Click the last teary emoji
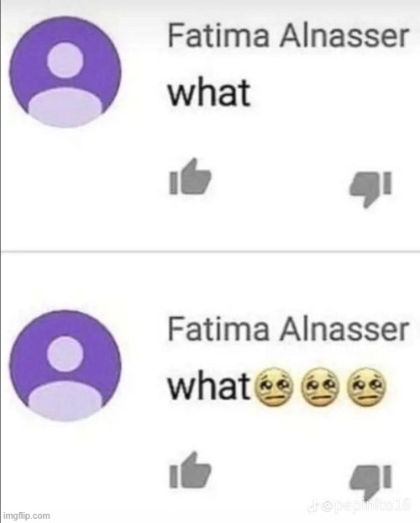 tap(366, 387)
